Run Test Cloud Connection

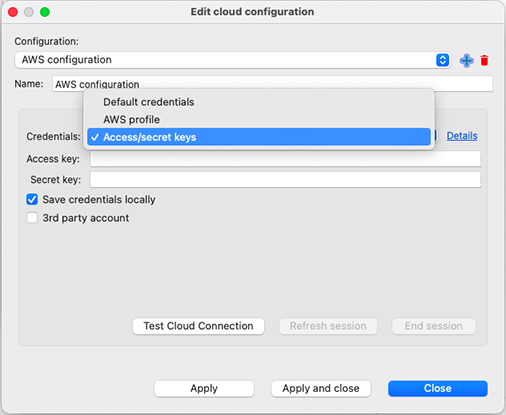tap(199, 326)
